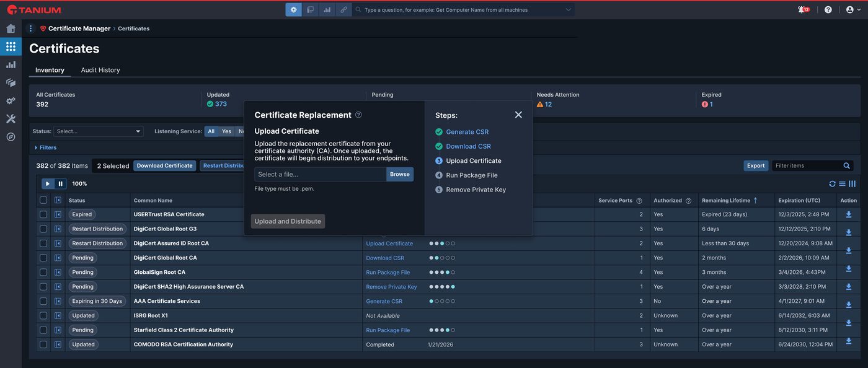
Task: Expand row panel icon for AAA Certificate Services
Action: pos(58,301)
